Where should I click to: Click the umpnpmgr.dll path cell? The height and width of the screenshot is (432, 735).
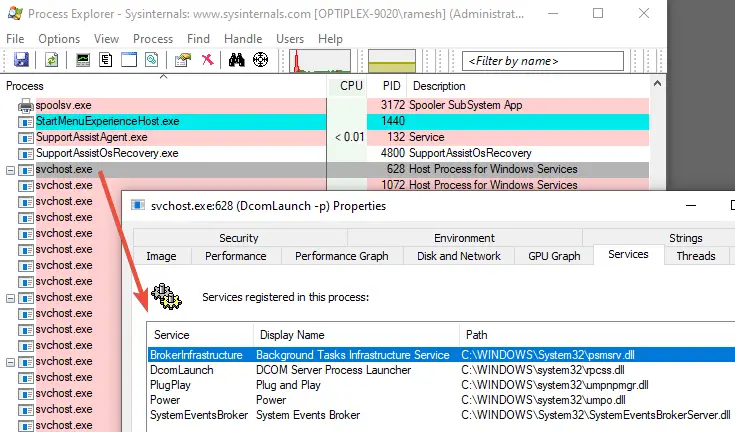tap(555, 385)
